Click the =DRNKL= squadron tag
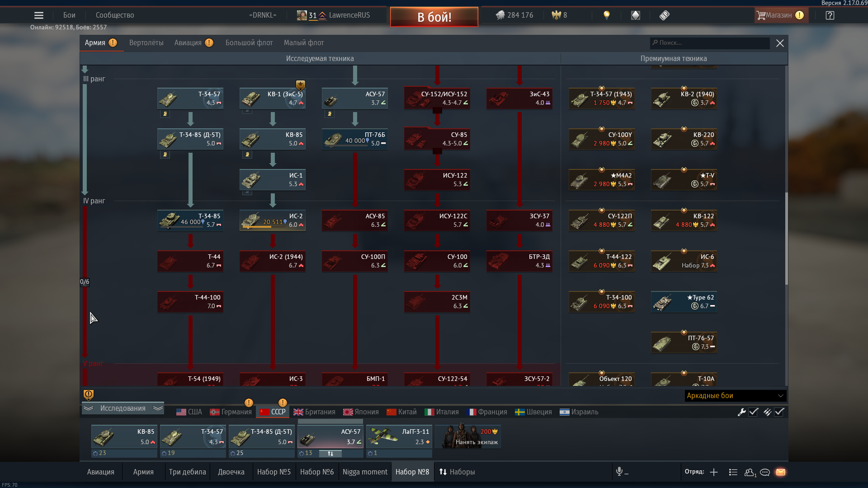Screen dimensions: 868x488 coord(263,15)
